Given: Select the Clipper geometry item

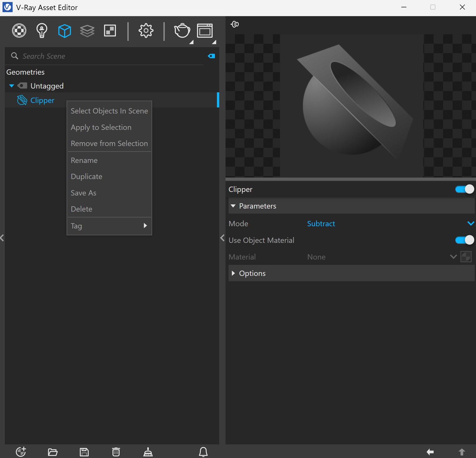Looking at the screenshot, I should click(112, 100).
